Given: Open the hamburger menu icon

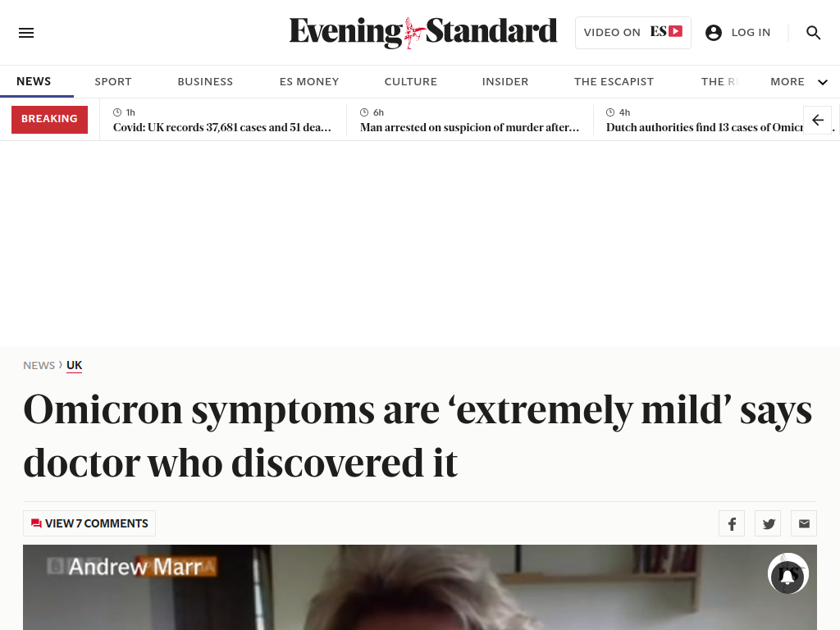Looking at the screenshot, I should [x=26, y=33].
